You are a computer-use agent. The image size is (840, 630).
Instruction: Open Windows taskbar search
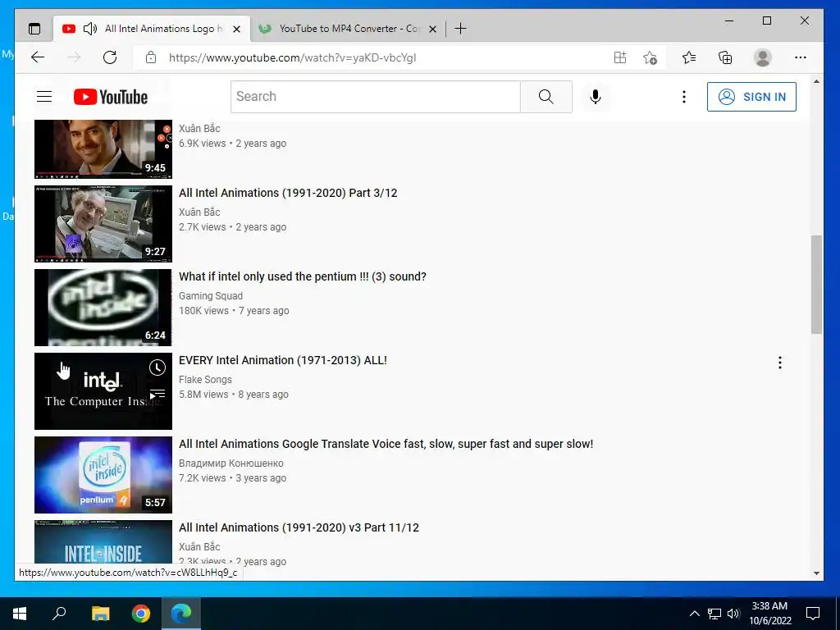[59, 614]
